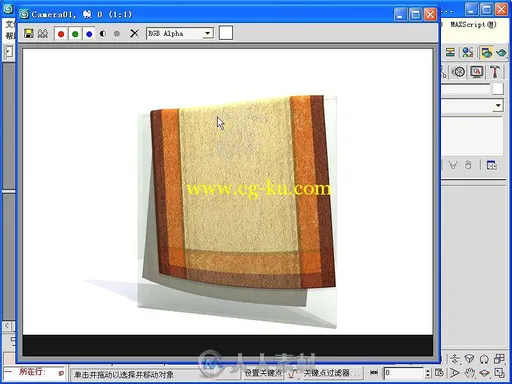The height and width of the screenshot is (384, 512).
Task: Open the Display panel tab
Action: click(x=477, y=72)
